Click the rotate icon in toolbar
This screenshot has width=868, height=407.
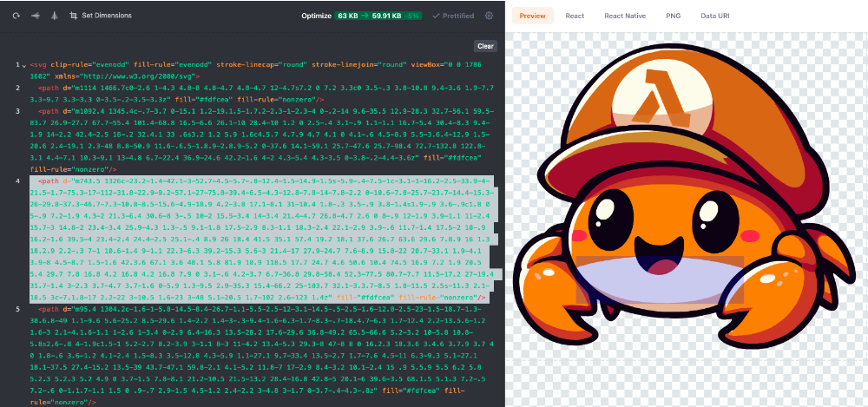click(16, 16)
